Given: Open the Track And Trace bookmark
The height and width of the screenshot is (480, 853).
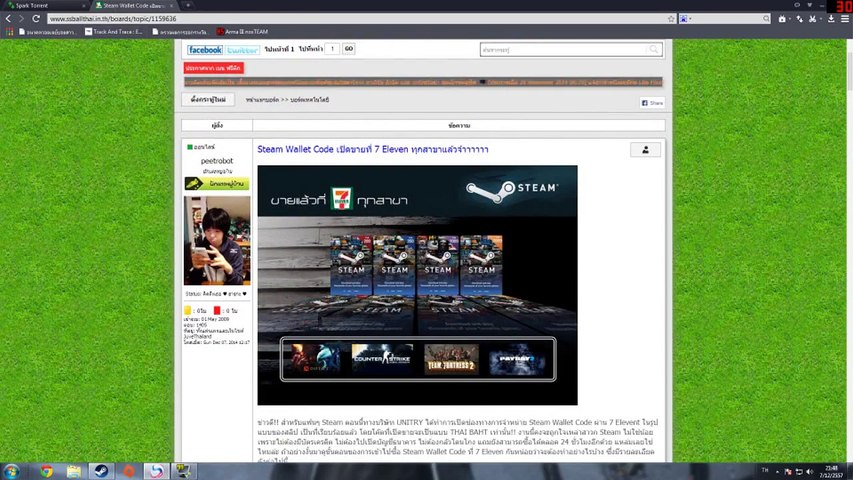Looking at the screenshot, I should (114, 32).
